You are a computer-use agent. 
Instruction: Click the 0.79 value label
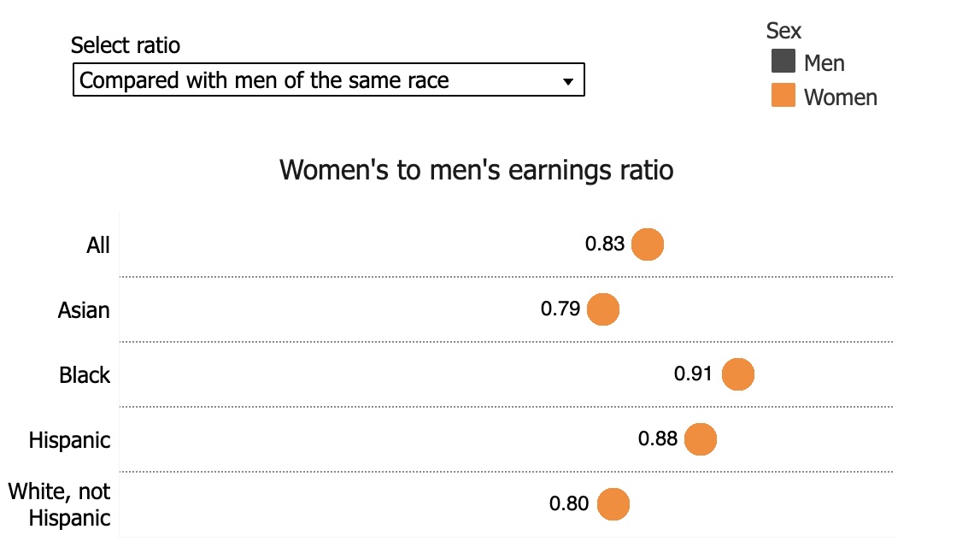coord(560,309)
